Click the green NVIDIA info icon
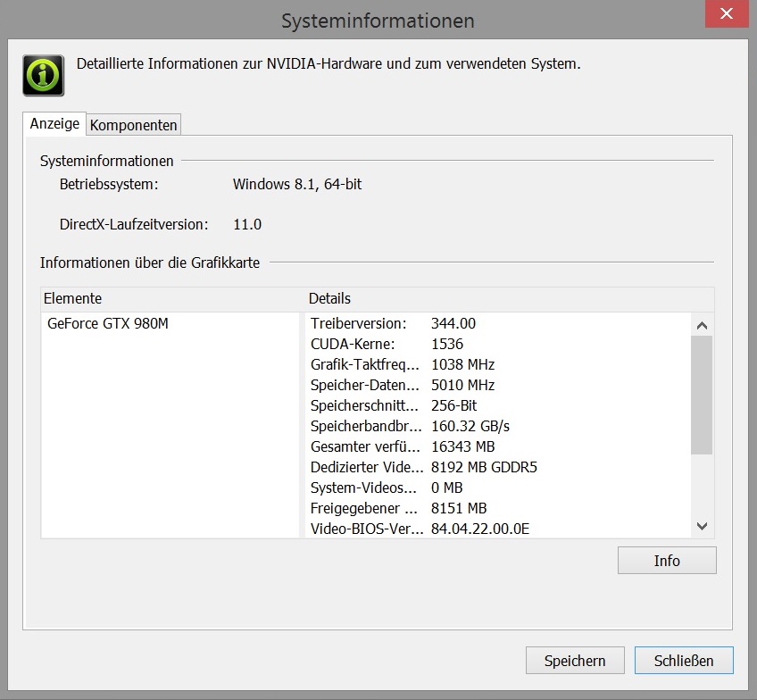 click(44, 75)
